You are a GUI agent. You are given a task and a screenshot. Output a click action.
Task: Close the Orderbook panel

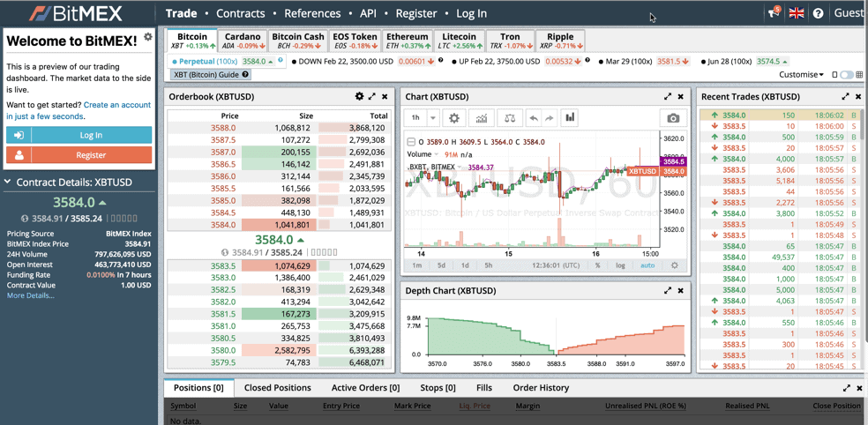(385, 96)
